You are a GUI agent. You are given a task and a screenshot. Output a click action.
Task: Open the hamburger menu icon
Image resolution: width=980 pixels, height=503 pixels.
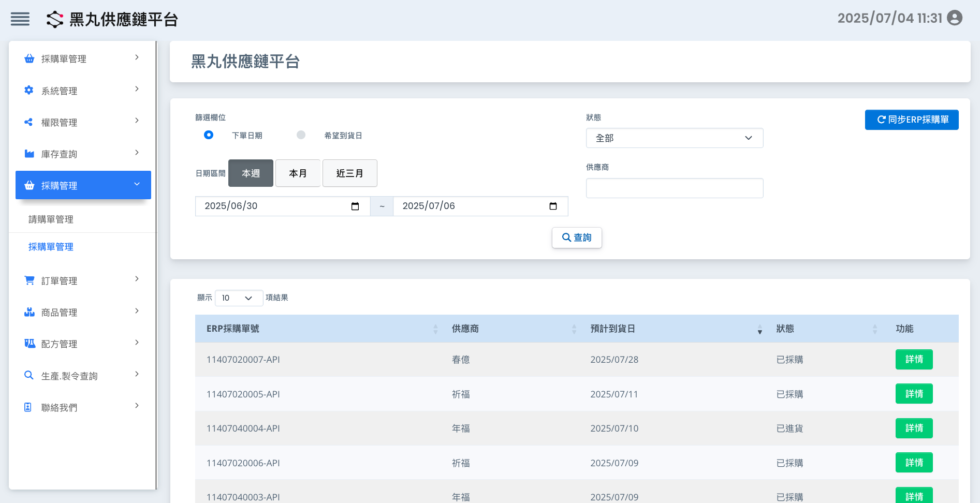20,19
